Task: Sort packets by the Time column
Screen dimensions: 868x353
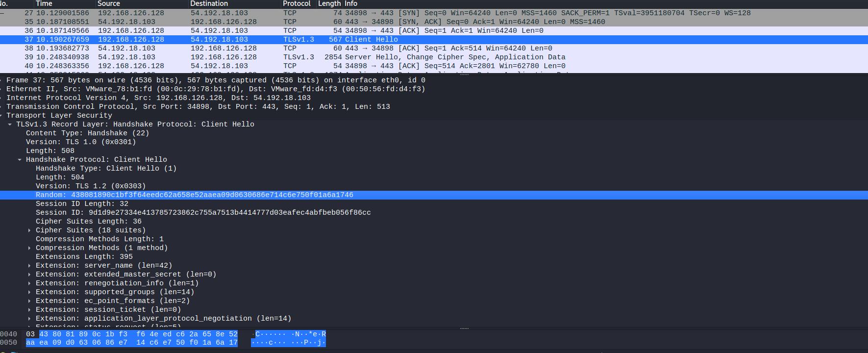Action: point(44,3)
